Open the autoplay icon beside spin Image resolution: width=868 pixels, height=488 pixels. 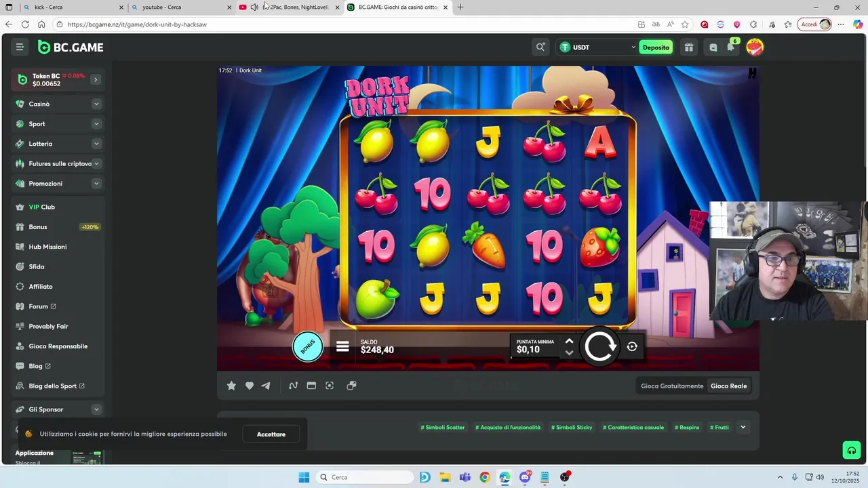632,346
